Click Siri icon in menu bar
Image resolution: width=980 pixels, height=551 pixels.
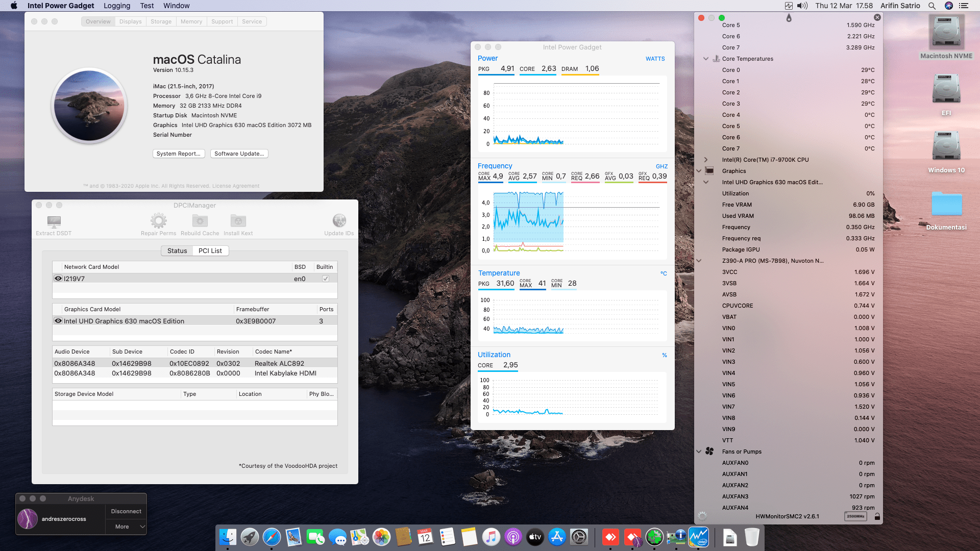[949, 6]
